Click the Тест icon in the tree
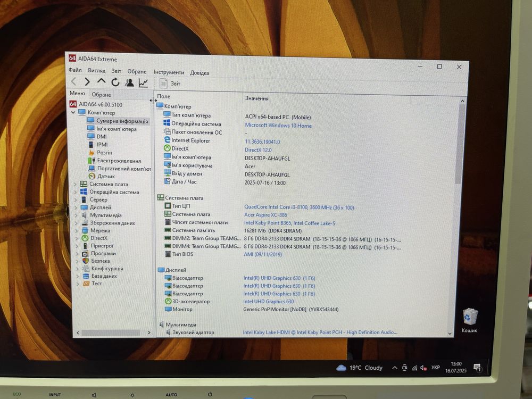The width and height of the screenshot is (532, 399). (86, 284)
